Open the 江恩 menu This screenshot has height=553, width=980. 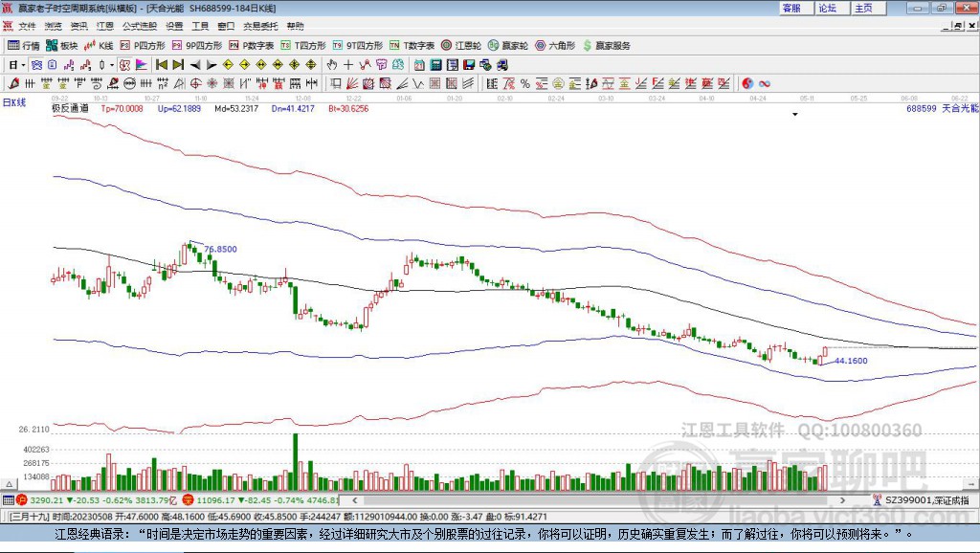(x=105, y=26)
